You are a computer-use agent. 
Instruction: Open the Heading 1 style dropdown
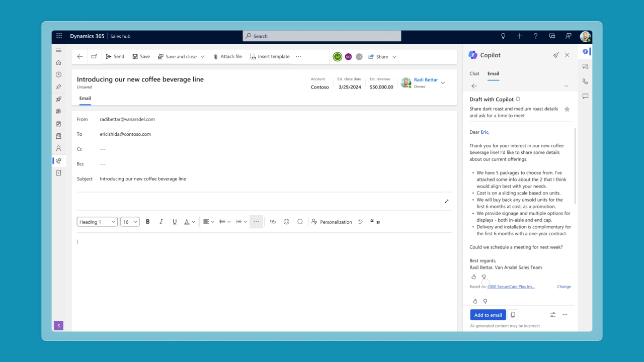(97, 222)
